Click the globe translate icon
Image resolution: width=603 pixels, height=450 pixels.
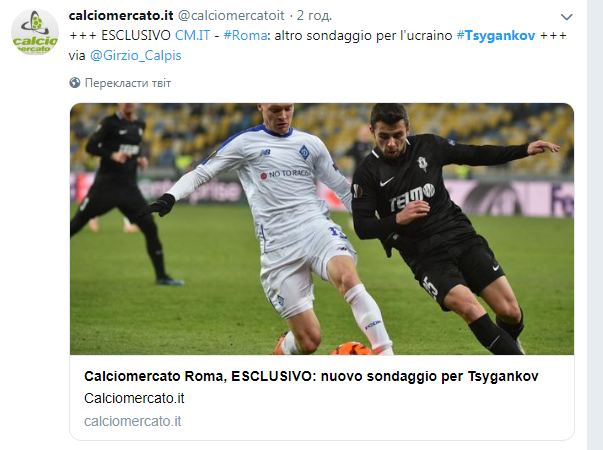pyautogui.click(x=75, y=83)
